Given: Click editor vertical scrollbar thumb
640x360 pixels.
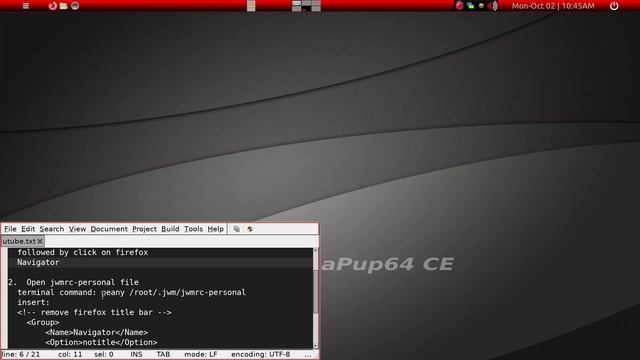Looking at the screenshot, I should pos(315,292).
